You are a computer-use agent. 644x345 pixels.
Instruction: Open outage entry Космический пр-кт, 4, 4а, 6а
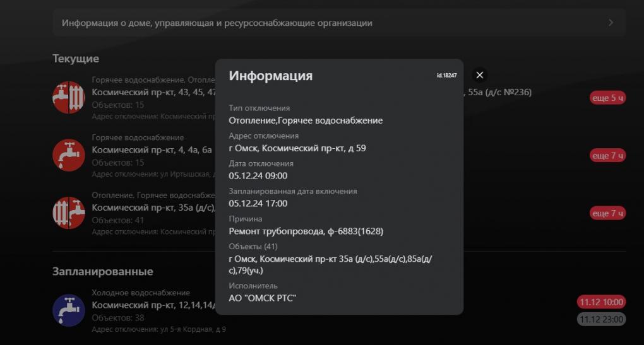tap(152, 150)
